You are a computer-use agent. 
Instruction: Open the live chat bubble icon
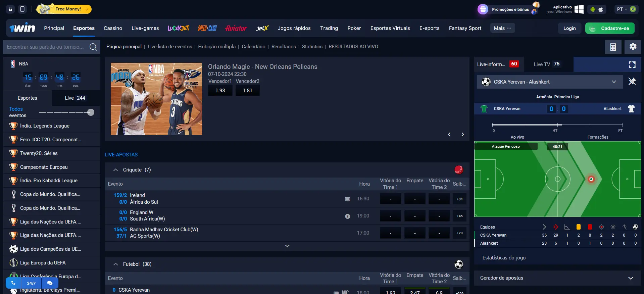(50, 283)
